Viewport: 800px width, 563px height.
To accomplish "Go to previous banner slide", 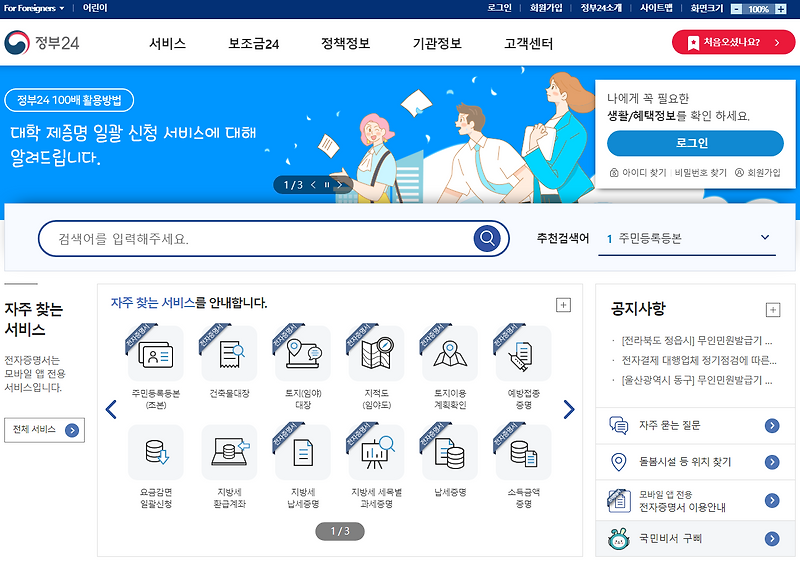I will pyautogui.click(x=313, y=185).
